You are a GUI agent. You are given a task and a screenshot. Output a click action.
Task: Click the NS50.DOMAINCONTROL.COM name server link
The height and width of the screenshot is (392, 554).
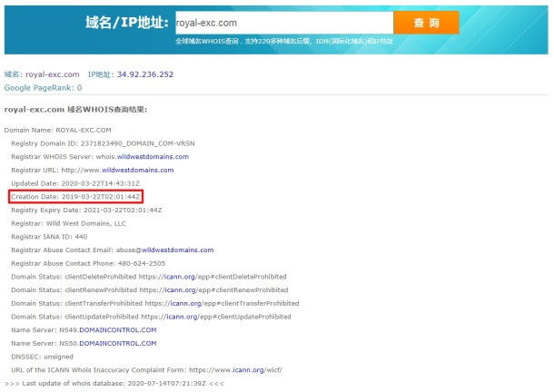tap(118, 344)
